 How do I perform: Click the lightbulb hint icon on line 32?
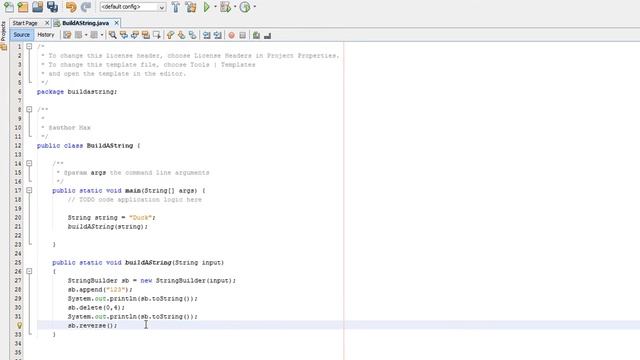pos(19,326)
